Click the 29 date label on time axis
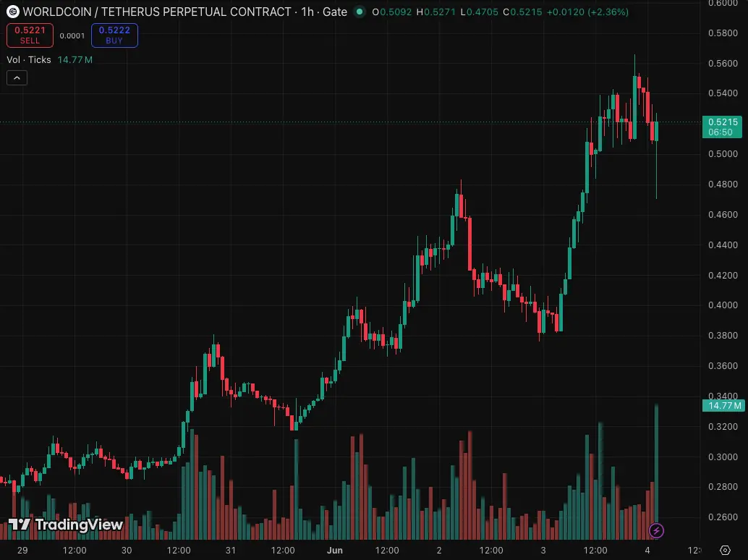The image size is (748, 560). 22,550
